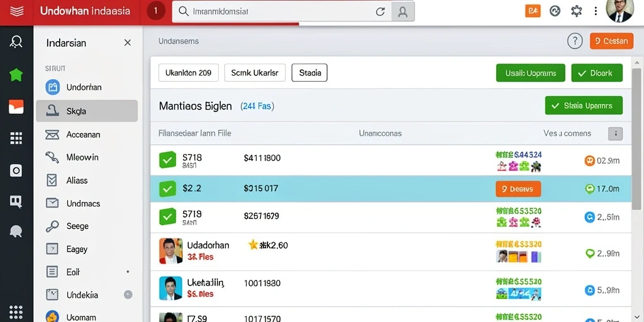644x322 pixels.
Task: Click the Unamcoonas column header
Action: coord(380,133)
